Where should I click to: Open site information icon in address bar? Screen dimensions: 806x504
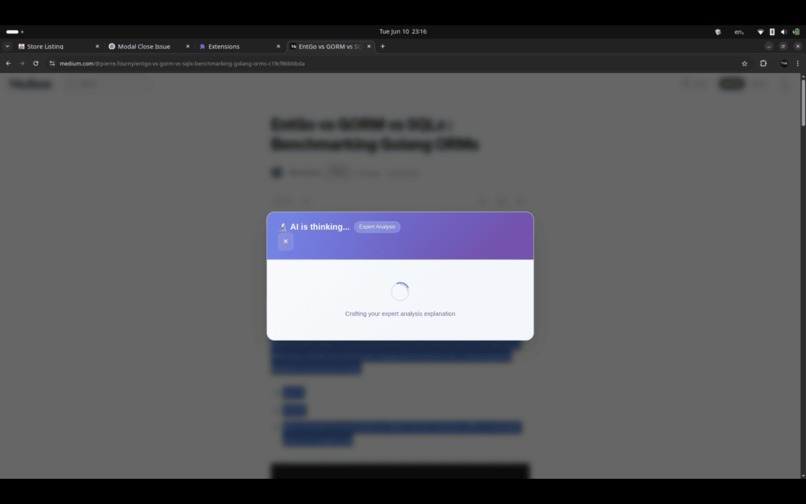click(52, 63)
